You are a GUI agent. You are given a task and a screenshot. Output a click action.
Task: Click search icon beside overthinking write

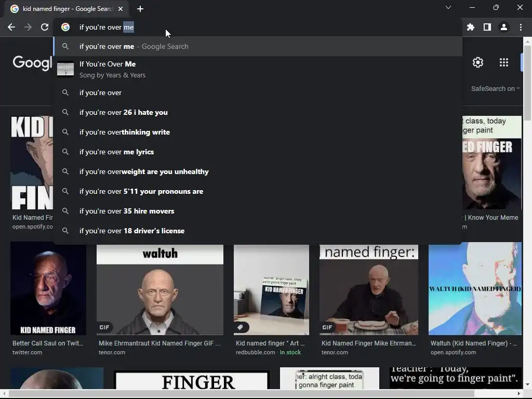[65, 132]
